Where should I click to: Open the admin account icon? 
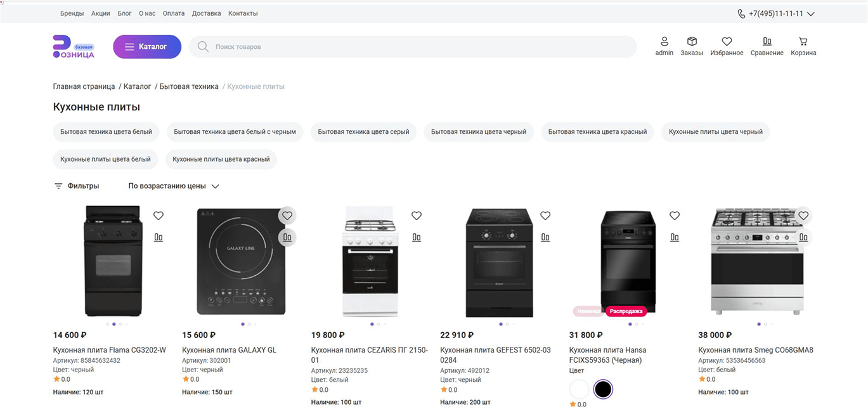click(664, 41)
